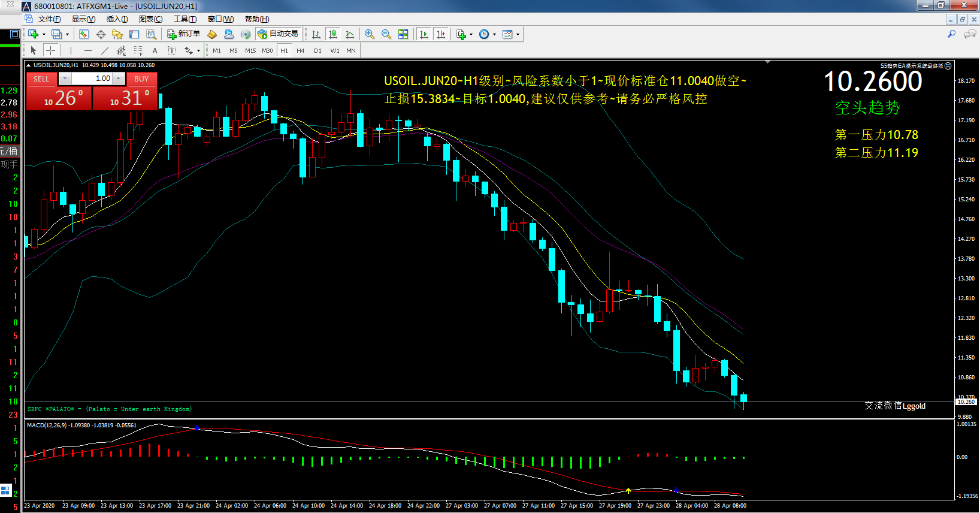Open the periodicity clock dropdown
The height and width of the screenshot is (513, 980).
494,34
